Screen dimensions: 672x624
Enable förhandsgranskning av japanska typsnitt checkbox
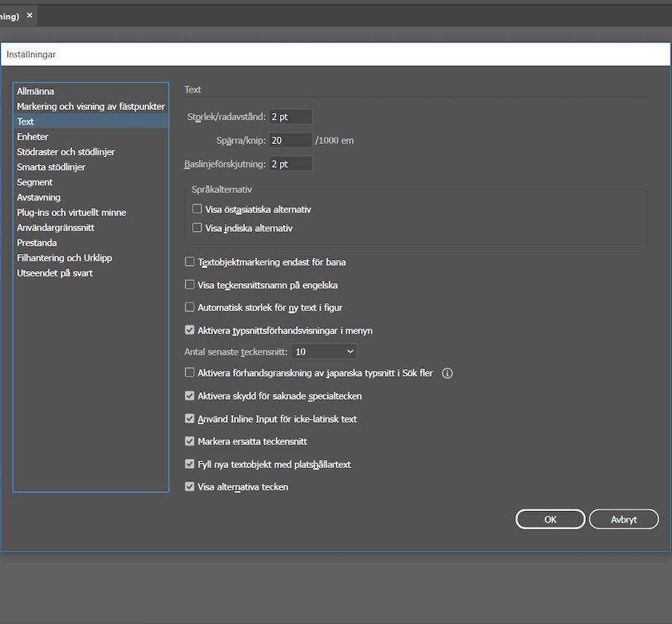pyautogui.click(x=189, y=373)
